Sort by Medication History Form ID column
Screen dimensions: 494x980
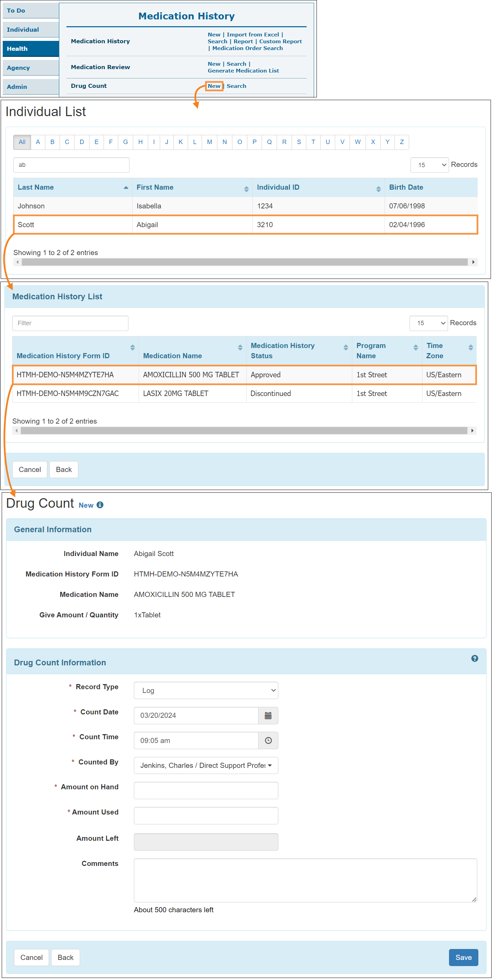point(75,351)
